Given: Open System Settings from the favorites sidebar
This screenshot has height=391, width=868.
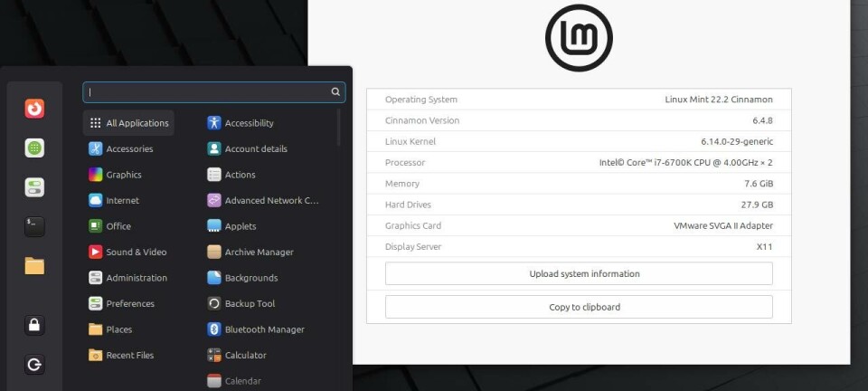Looking at the screenshot, I should pos(34,187).
